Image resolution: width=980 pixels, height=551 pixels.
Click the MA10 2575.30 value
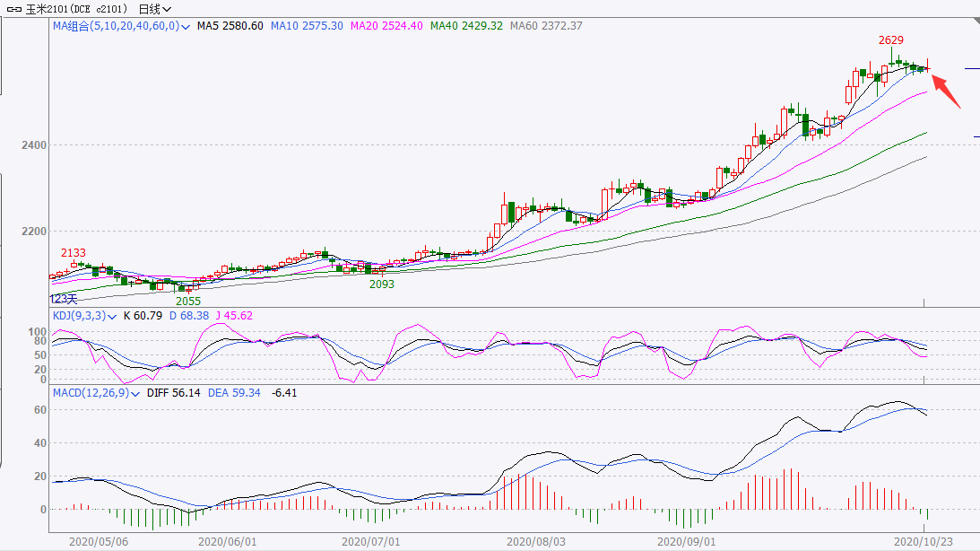click(307, 26)
